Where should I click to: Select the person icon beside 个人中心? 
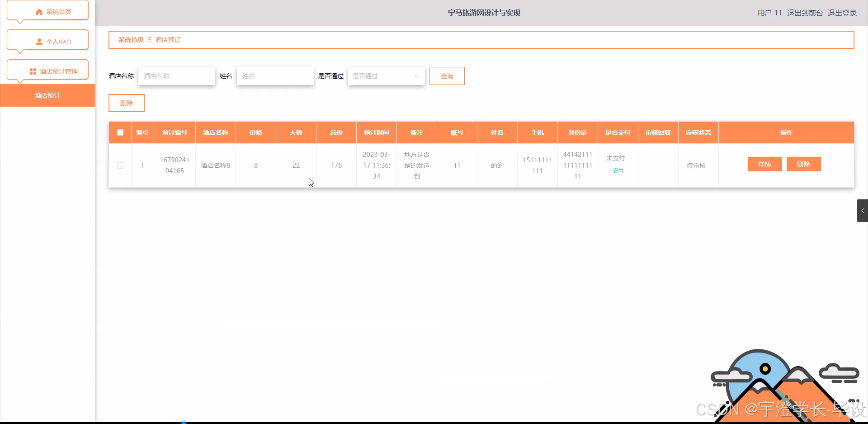pos(38,42)
